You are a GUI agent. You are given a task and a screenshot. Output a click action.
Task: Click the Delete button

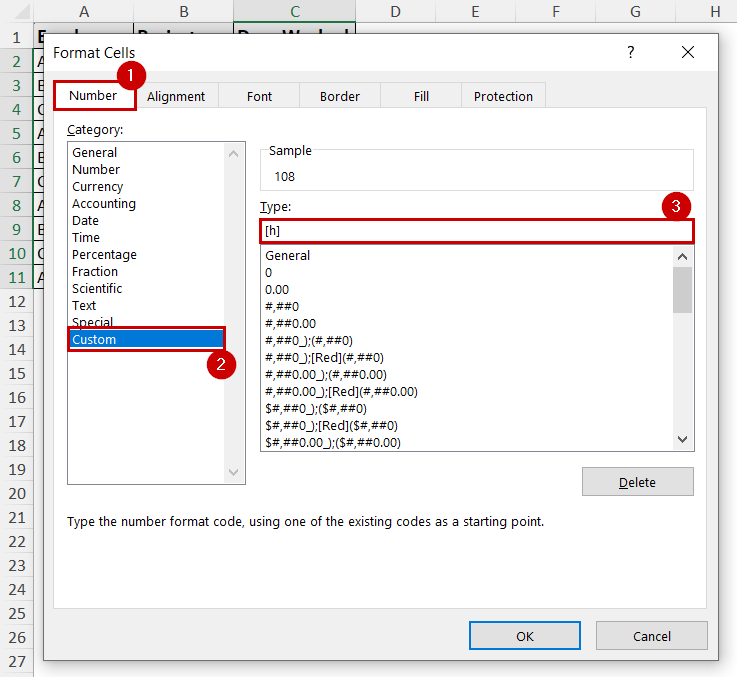(637, 482)
